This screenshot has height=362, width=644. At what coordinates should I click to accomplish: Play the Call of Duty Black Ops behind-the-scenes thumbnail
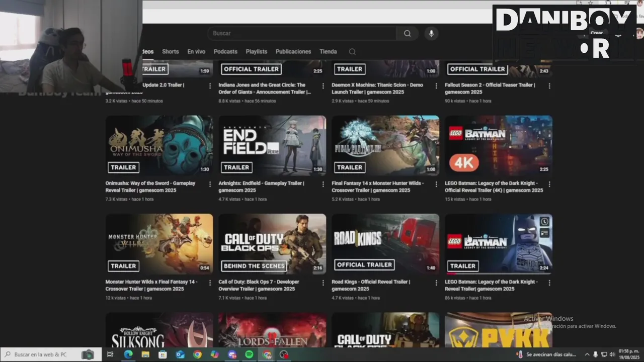click(272, 244)
